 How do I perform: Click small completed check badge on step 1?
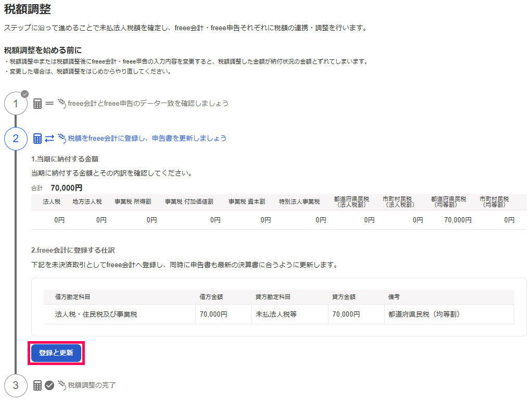point(25,94)
